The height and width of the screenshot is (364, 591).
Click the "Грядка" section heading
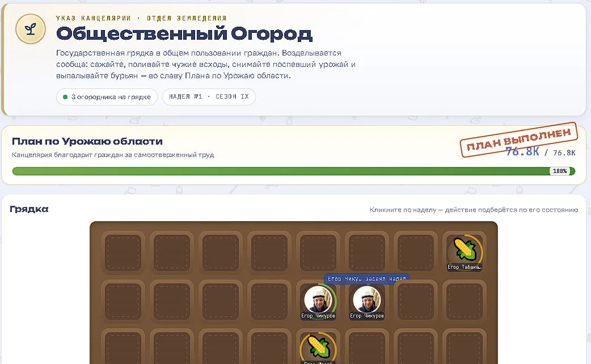tap(29, 209)
